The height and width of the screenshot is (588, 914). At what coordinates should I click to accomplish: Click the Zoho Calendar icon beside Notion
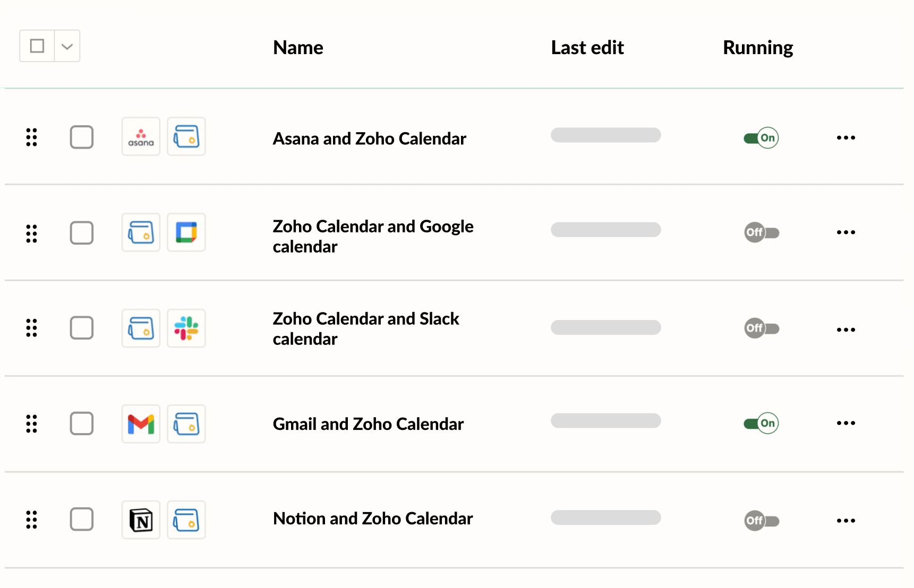(186, 520)
